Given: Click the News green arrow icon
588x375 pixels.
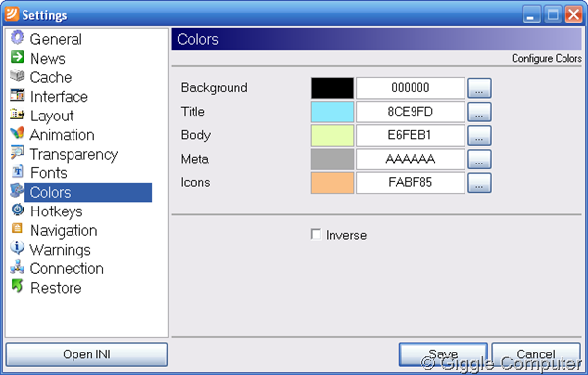Looking at the screenshot, I should (x=17, y=57).
